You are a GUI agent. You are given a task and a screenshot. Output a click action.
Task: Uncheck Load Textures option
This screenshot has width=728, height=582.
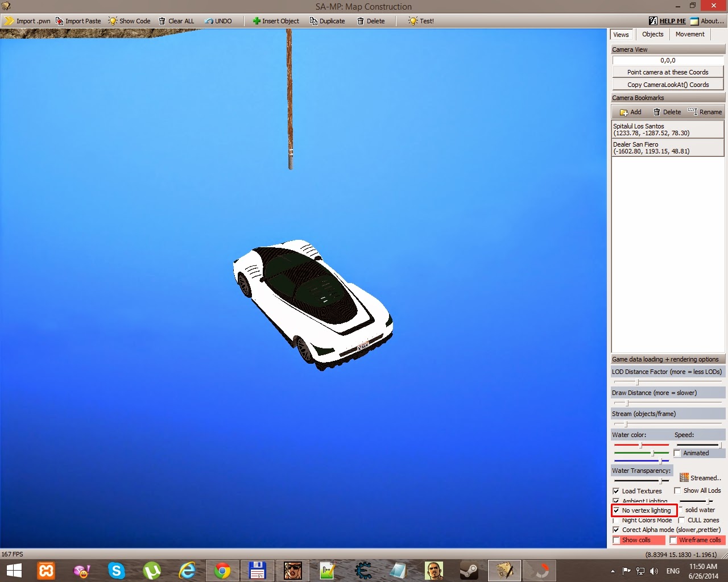coord(616,491)
